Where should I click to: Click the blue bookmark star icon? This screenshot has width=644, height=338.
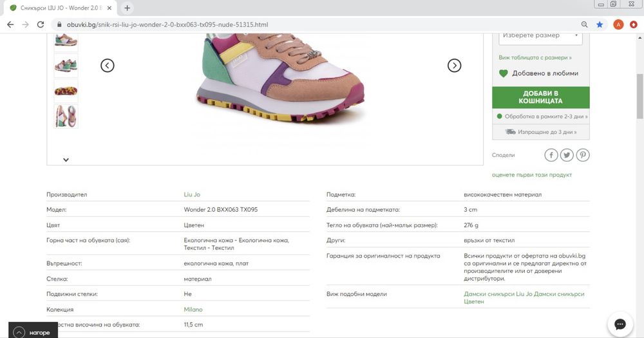point(600,24)
